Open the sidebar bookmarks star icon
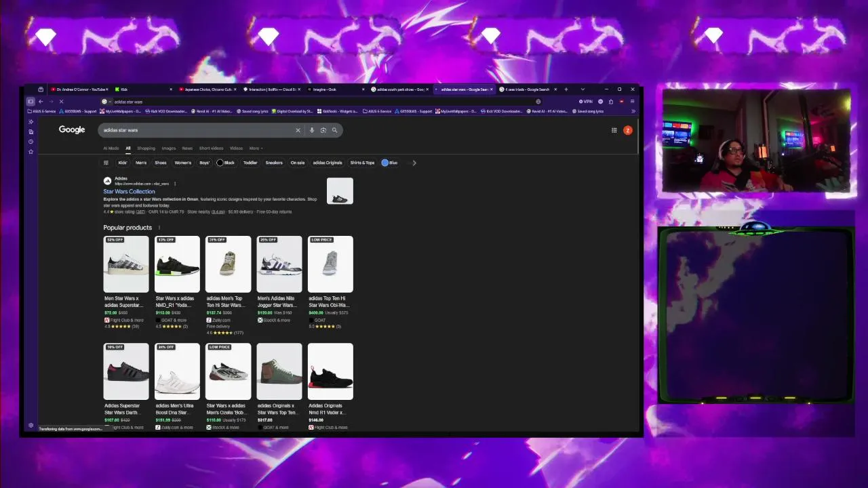Viewport: 868px width, 488px height. 31,151
